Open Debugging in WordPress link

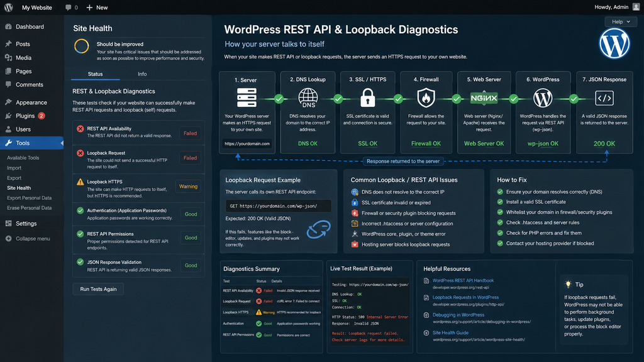tap(458, 315)
